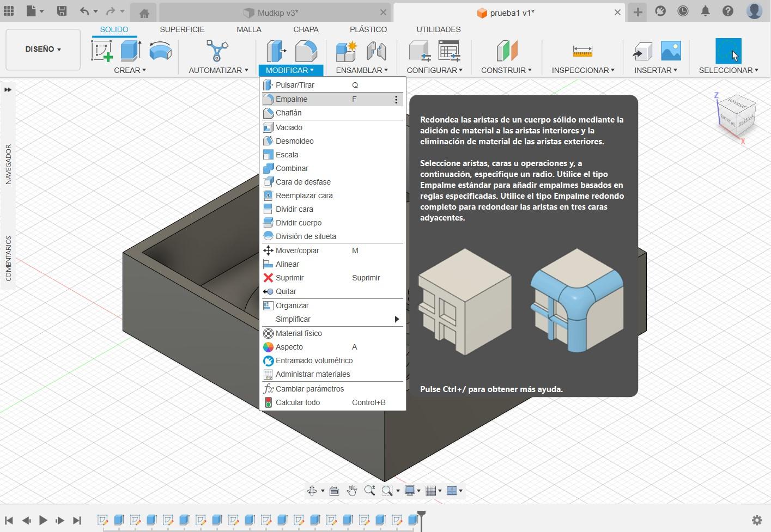Screen dimensions: 771x532
Task: Click the Insert image canvas icon
Action: [671, 51]
